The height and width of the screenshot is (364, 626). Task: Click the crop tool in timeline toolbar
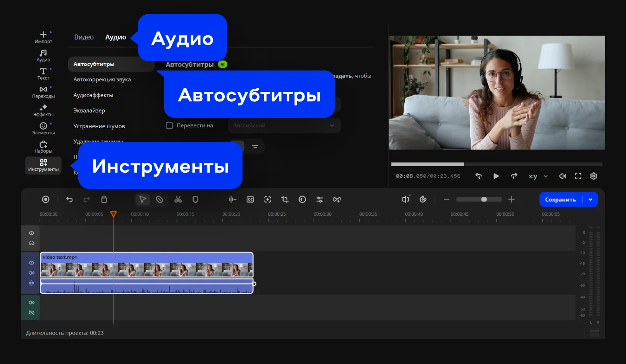click(x=285, y=199)
